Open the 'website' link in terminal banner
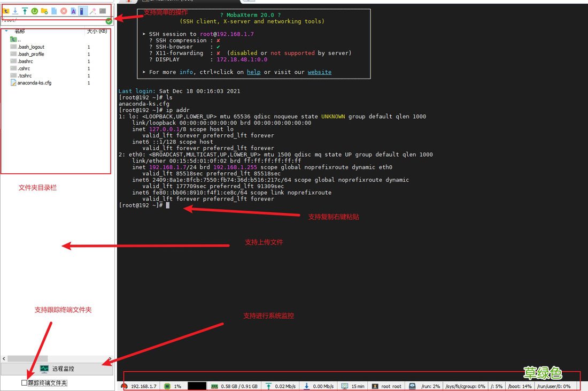Image resolution: width=588 pixels, height=391 pixels. tap(319, 72)
